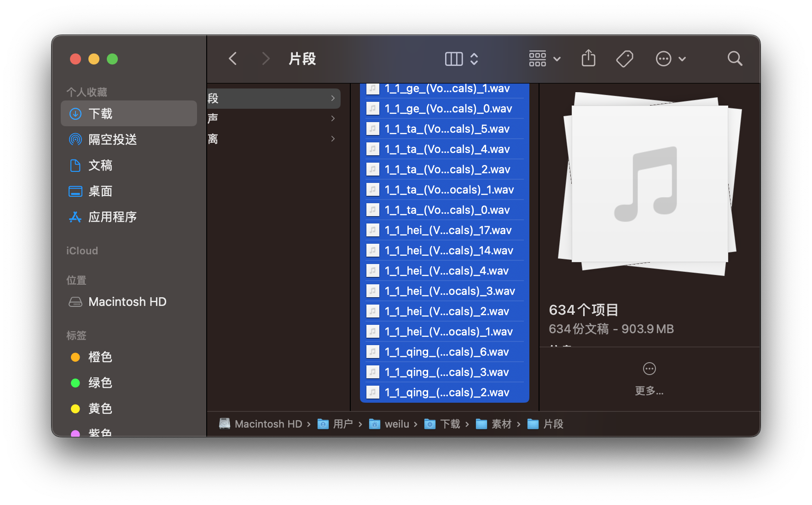Select file 1_1_hei_(V...cals)_14.wav
The image size is (812, 505).
[445, 251]
